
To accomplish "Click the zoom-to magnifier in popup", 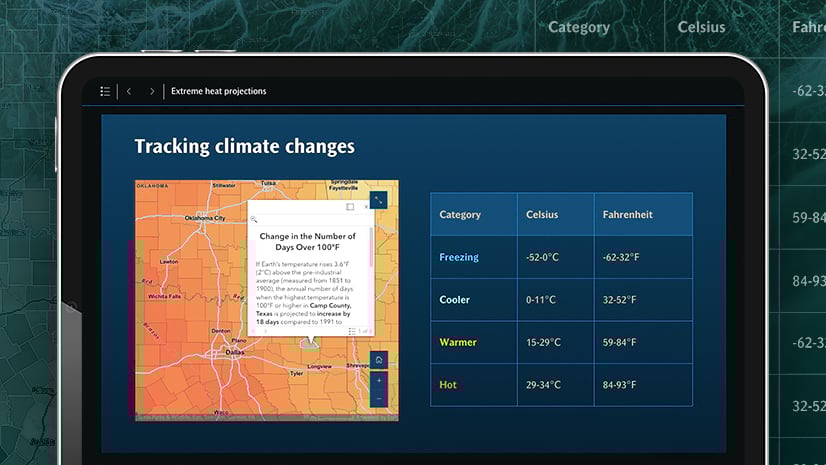I will (x=253, y=219).
